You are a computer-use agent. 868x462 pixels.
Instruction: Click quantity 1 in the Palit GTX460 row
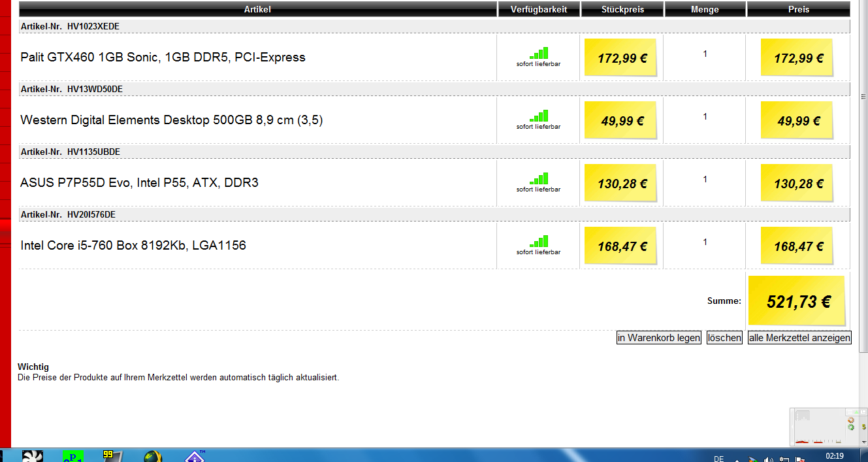tap(705, 54)
